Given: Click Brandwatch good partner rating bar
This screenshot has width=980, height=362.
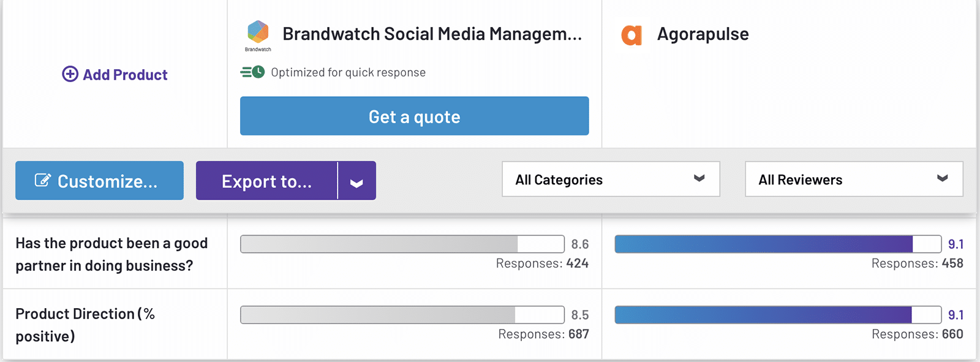Looking at the screenshot, I should pyautogui.click(x=402, y=244).
